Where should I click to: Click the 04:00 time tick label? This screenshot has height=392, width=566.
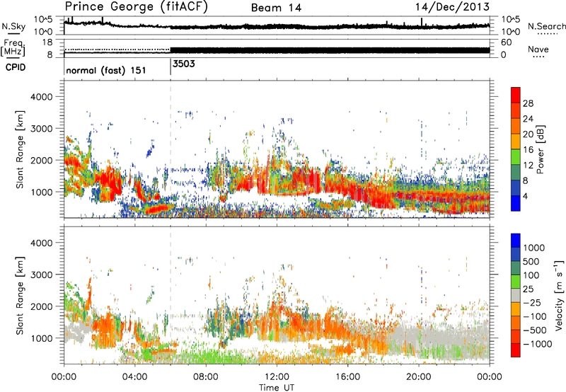[135, 377]
